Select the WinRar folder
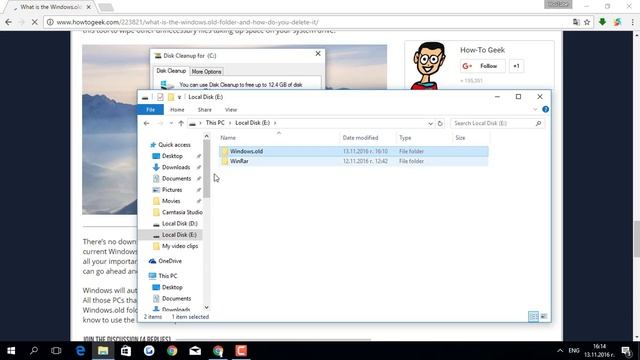The height and width of the screenshot is (360, 640). point(353,161)
